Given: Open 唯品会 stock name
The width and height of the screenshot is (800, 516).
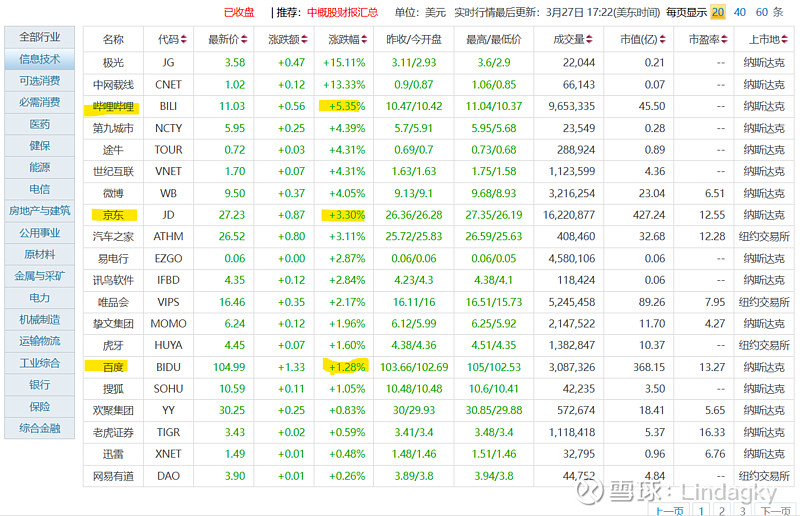Looking at the screenshot, I should pos(113,302).
